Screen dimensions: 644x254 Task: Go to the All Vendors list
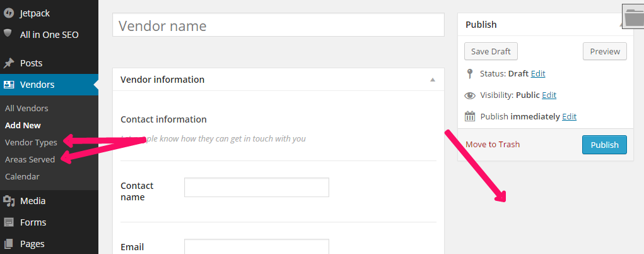(26, 108)
